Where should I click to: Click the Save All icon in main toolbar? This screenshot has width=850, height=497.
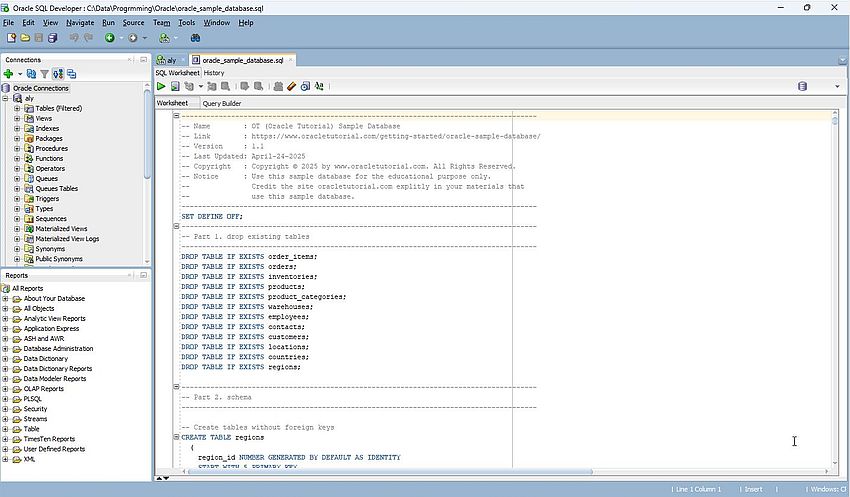pos(52,38)
